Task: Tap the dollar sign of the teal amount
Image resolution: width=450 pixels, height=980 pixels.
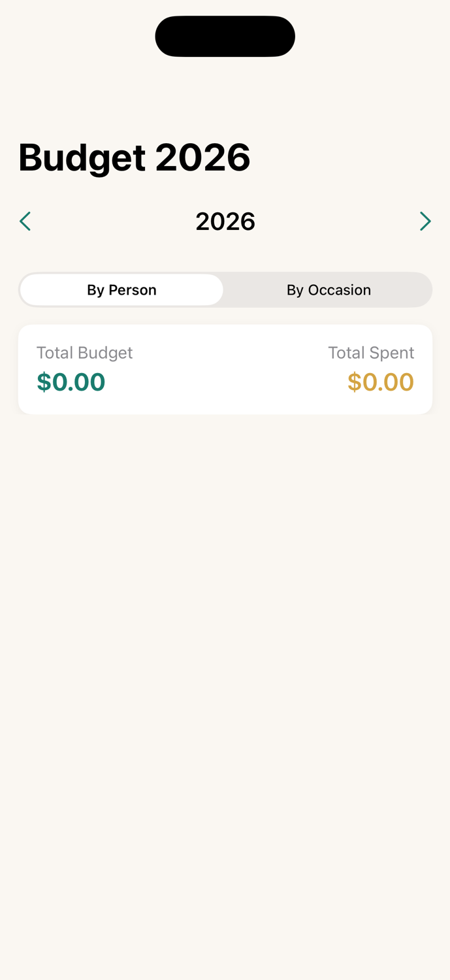Action: click(44, 382)
